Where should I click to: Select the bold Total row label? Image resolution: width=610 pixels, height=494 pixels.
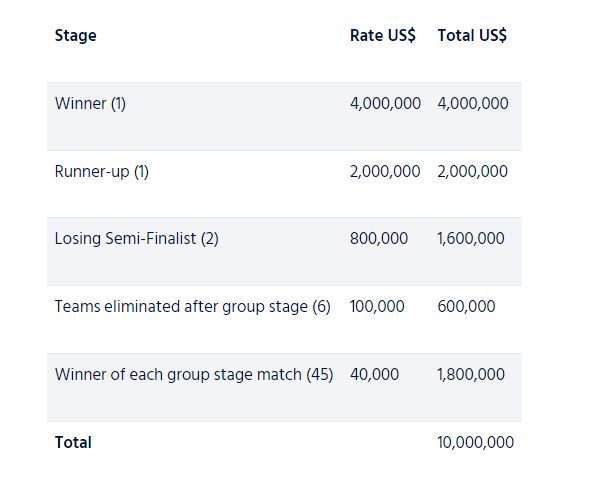pos(73,442)
